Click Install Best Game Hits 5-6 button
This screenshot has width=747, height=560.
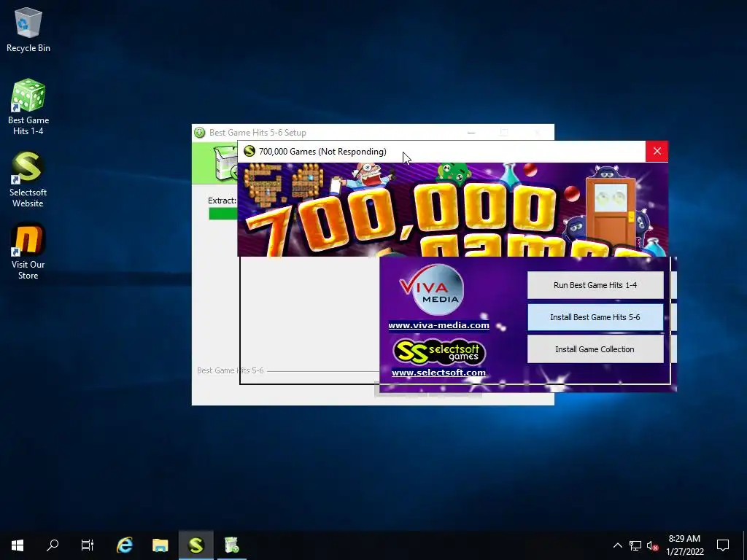595,317
